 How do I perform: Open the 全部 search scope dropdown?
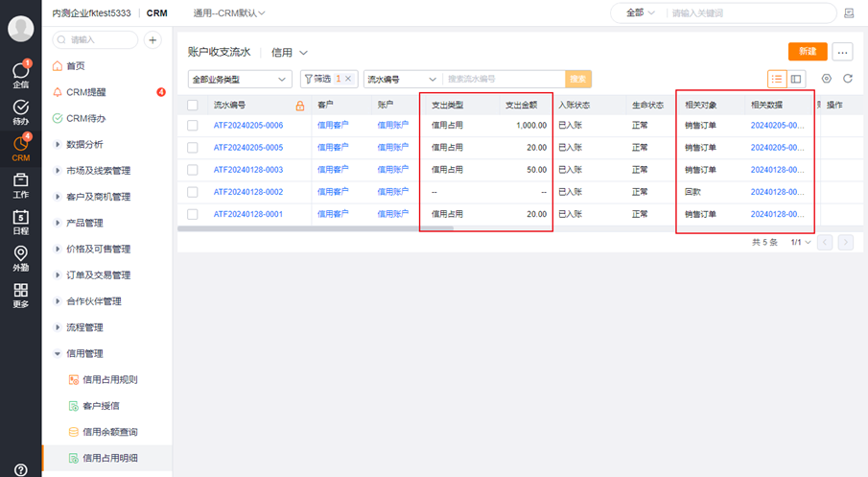point(641,12)
